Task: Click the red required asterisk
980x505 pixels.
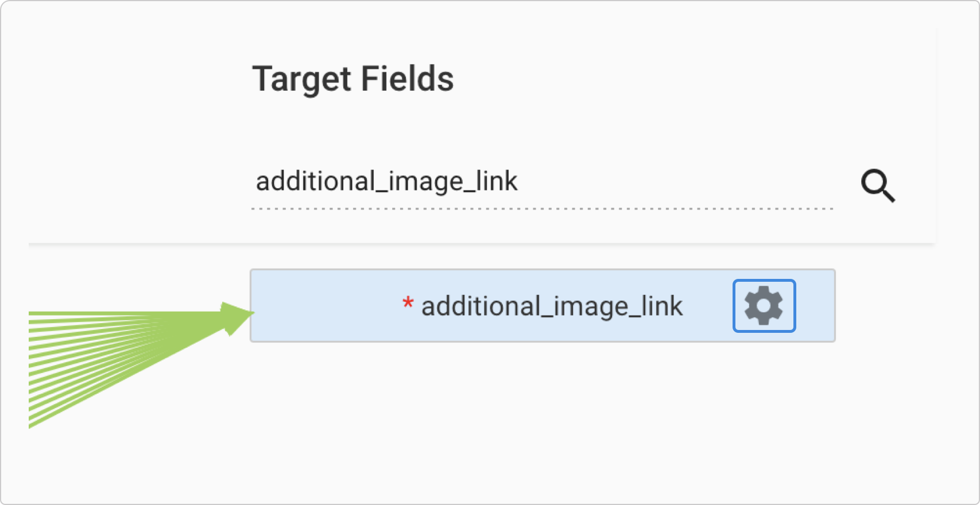Action: click(x=408, y=302)
